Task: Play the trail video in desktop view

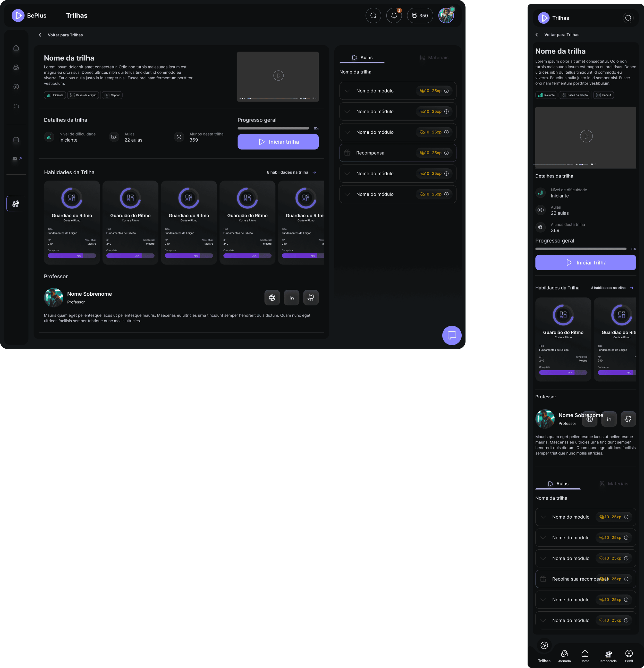Action: pyautogui.click(x=278, y=75)
